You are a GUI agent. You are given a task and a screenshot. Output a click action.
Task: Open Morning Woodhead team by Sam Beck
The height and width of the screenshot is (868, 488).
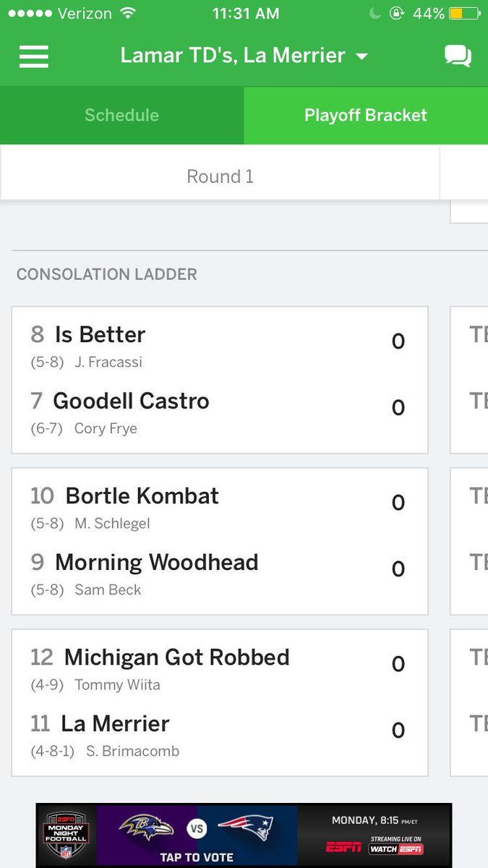coord(220,574)
